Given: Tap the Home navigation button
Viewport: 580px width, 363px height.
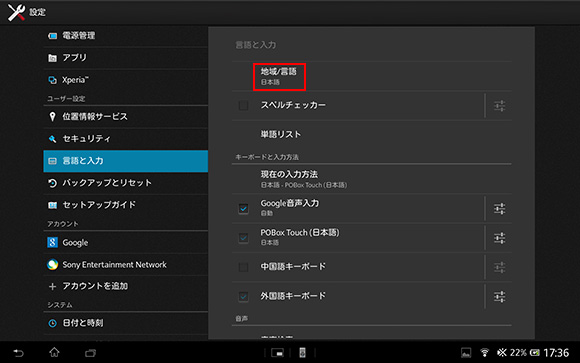Looking at the screenshot, I should pyautogui.click(x=54, y=352).
